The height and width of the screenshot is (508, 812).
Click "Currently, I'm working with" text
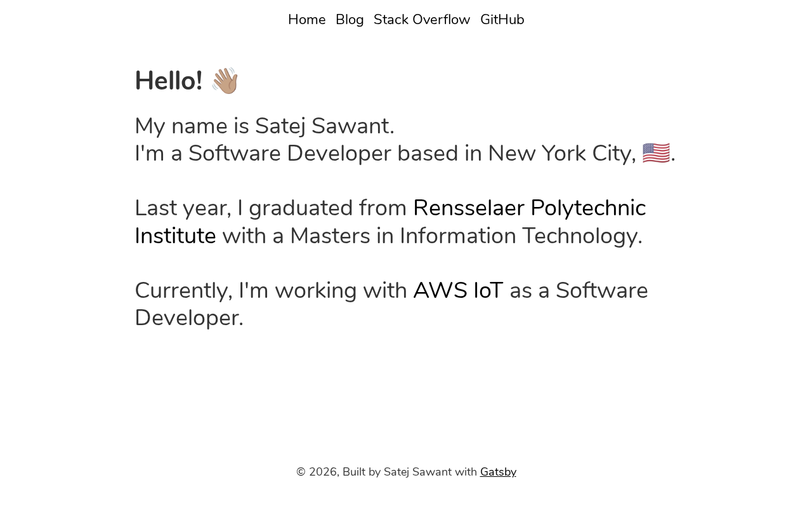pyautogui.click(x=270, y=291)
